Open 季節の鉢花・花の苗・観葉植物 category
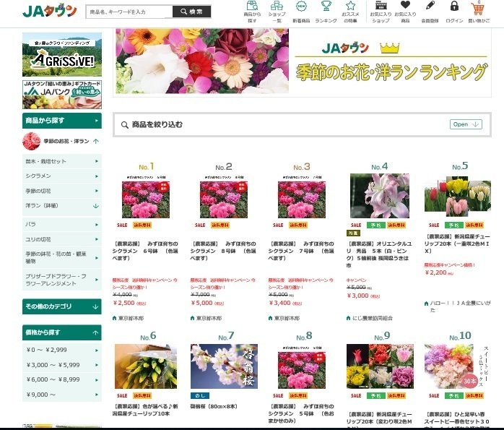Screen dimensions: 504x430 point(62,257)
